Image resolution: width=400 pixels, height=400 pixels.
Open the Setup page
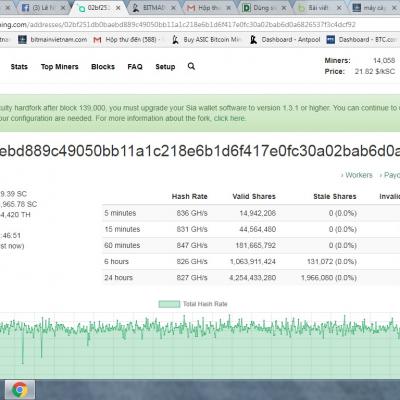coord(165,67)
